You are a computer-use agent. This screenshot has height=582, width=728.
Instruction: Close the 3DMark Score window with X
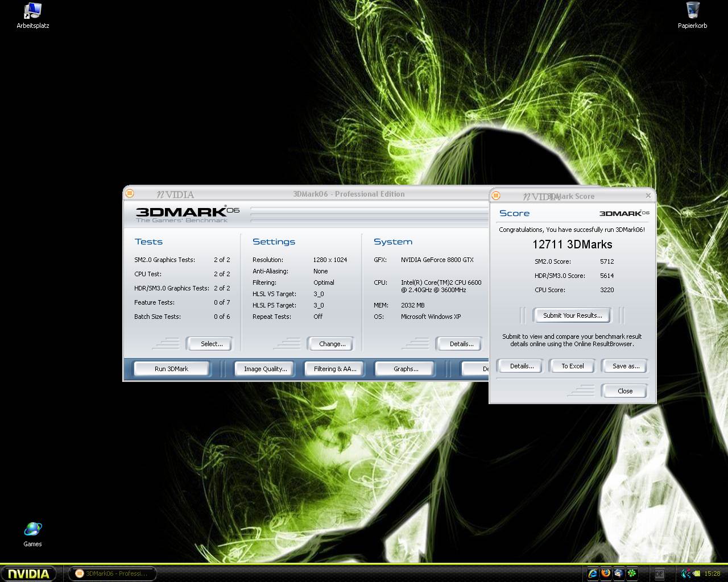click(648, 196)
